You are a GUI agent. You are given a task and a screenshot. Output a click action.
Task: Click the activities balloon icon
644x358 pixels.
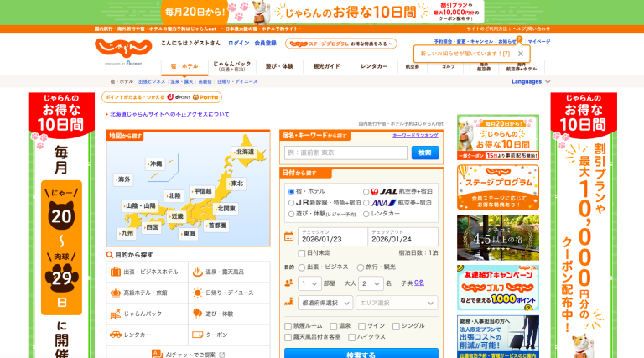pyautogui.click(x=198, y=314)
